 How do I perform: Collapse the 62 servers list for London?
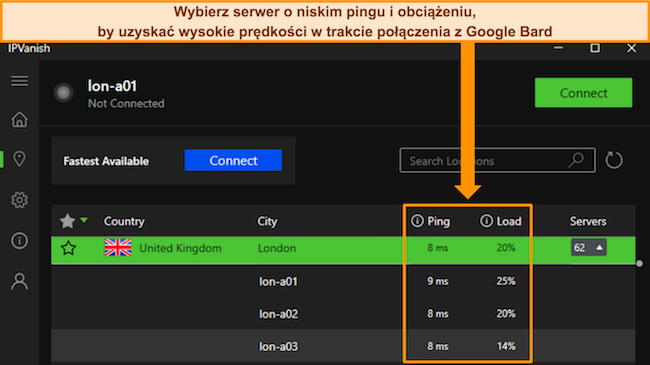[x=589, y=248]
